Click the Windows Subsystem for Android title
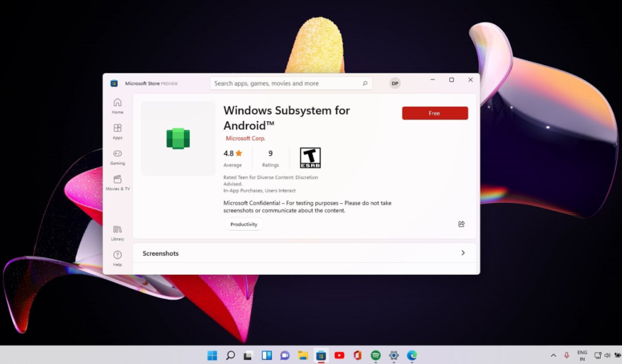Viewport: 622px width, 364px height. point(287,118)
